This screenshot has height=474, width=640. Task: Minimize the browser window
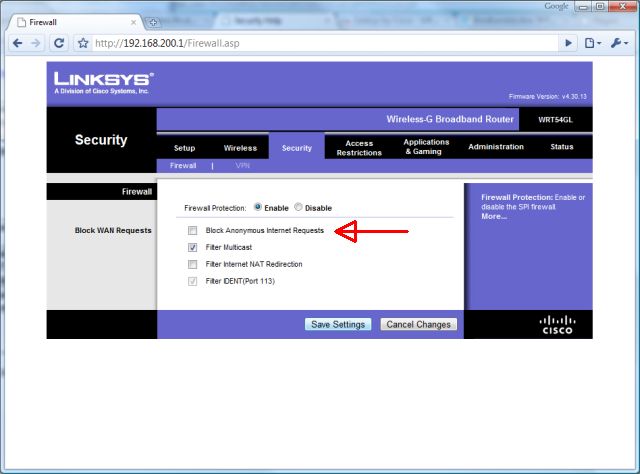pos(583,7)
